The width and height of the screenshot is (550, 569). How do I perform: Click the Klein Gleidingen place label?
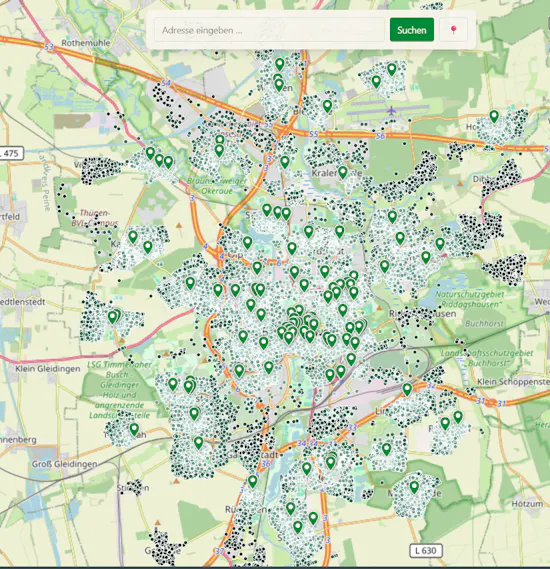(x=48, y=369)
